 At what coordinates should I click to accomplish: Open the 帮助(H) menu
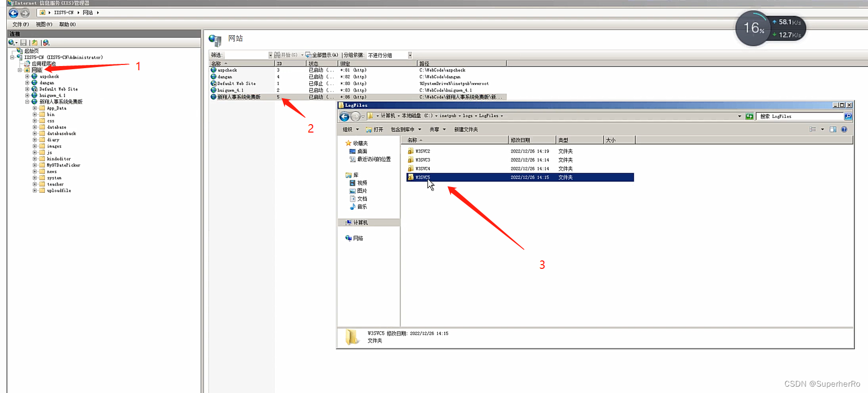[67, 25]
